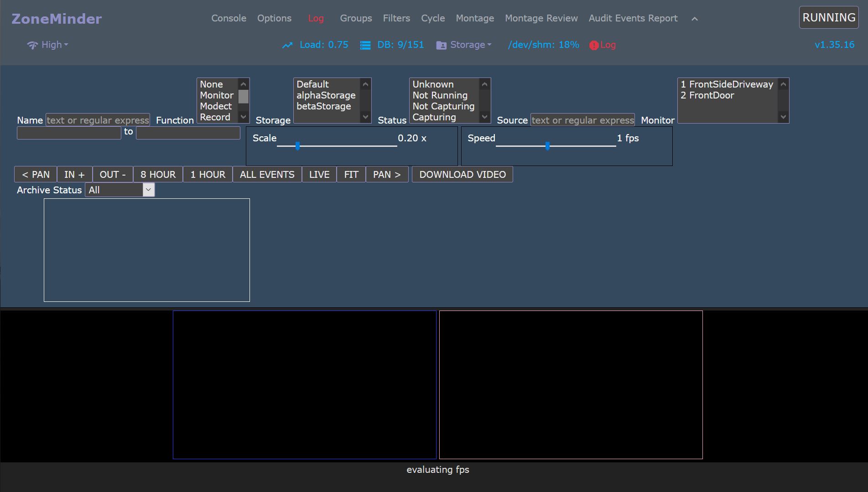The height and width of the screenshot is (492, 868).
Task: Click the ALL EVENTS button
Action: click(267, 175)
